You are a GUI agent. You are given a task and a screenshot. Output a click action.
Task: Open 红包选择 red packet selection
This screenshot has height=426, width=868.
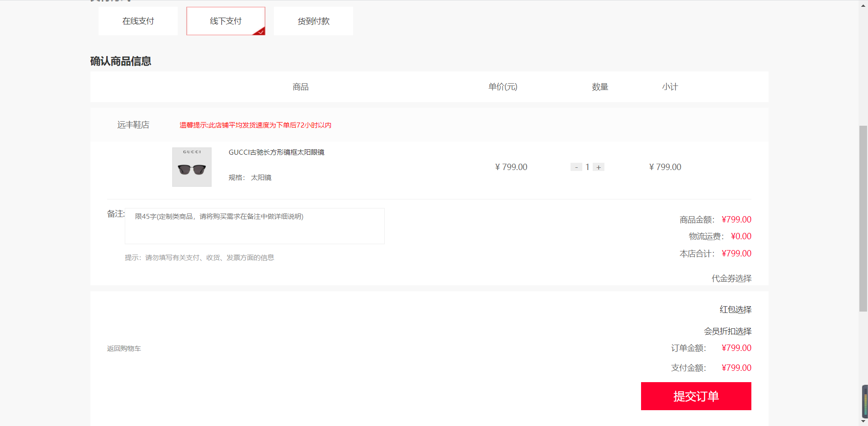coord(736,310)
